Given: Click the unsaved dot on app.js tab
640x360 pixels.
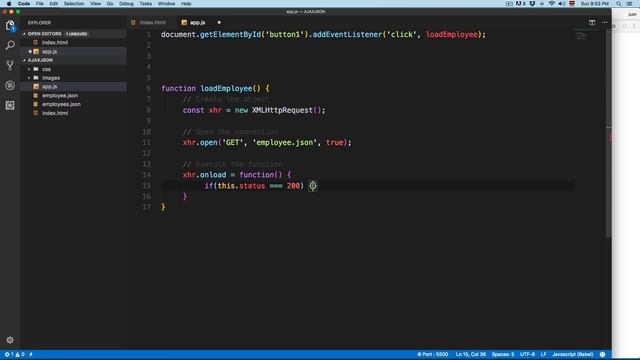Looking at the screenshot, I should pyautogui.click(x=219, y=22).
